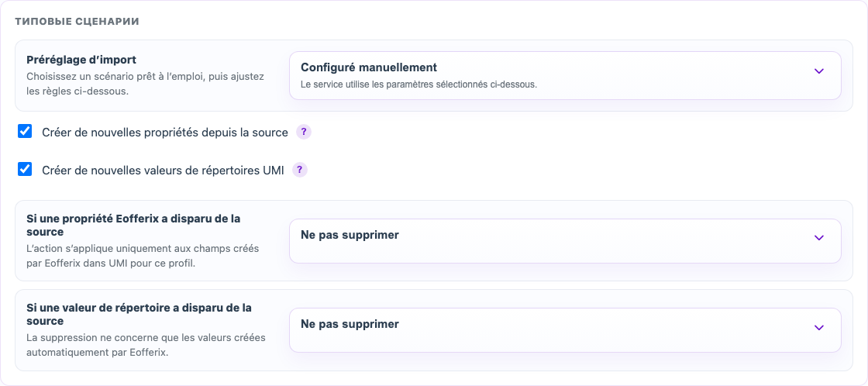Screen dimensions: 868x386
Task: Open the dropdown for disappeared répertoire value
Action: click(x=565, y=330)
